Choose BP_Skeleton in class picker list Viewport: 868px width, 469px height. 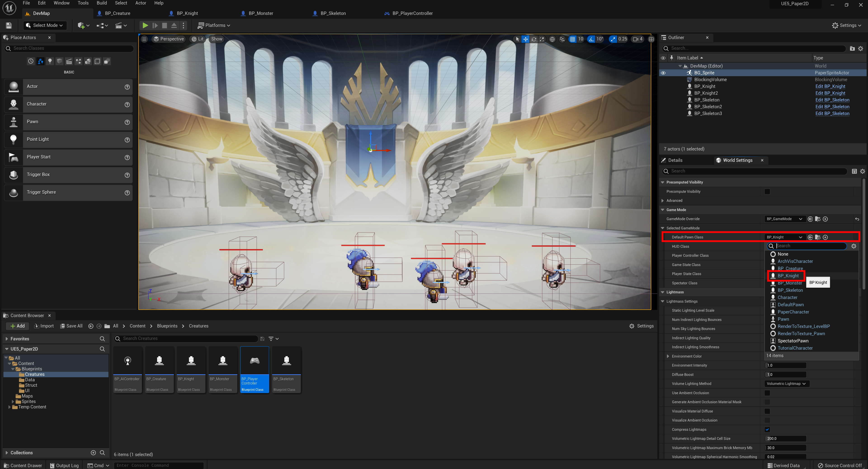tap(790, 290)
